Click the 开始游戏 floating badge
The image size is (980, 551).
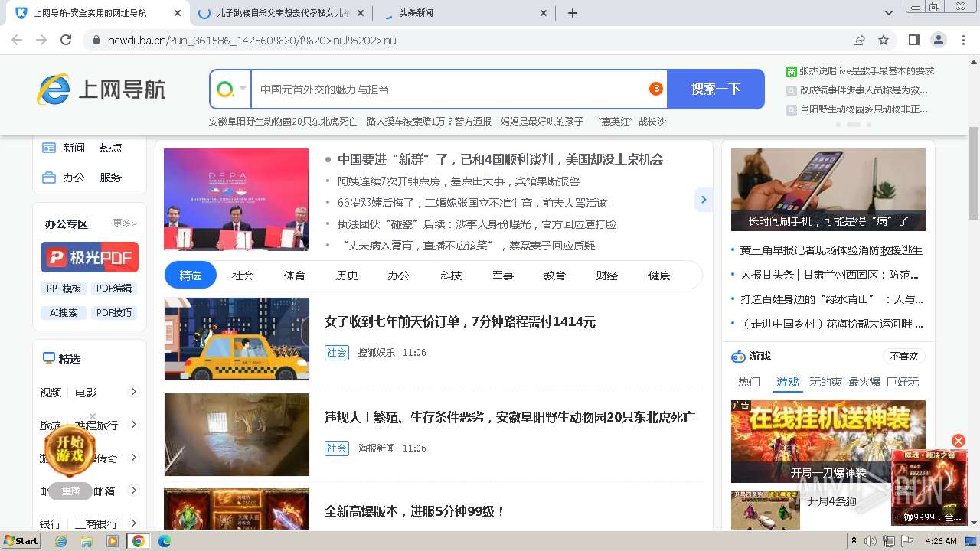(x=70, y=449)
